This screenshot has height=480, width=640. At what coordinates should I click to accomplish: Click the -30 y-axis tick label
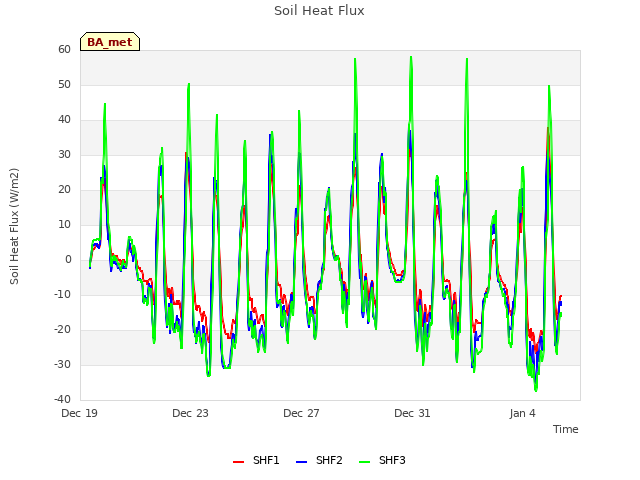[62, 364]
